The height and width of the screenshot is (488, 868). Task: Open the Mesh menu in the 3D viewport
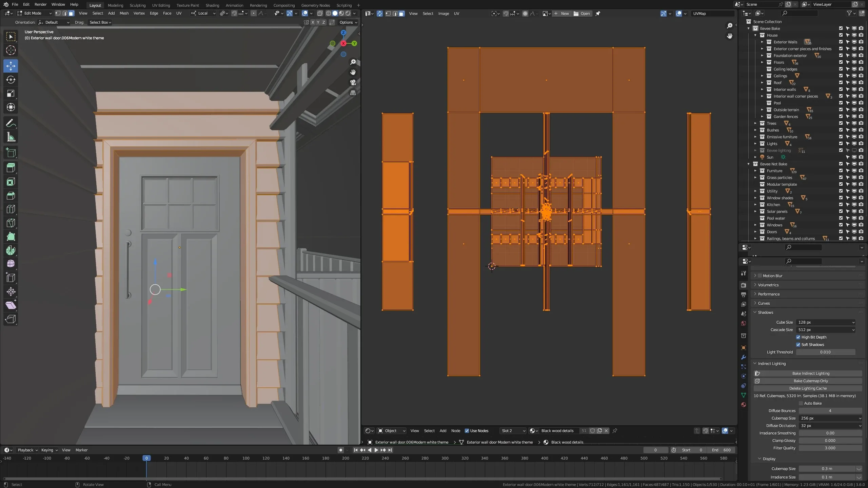coord(124,13)
